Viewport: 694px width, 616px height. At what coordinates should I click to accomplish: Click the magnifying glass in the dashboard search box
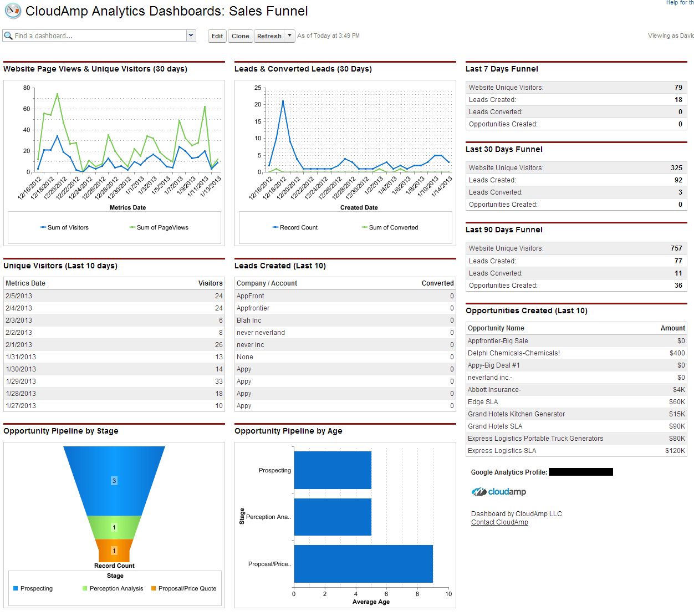8,35
